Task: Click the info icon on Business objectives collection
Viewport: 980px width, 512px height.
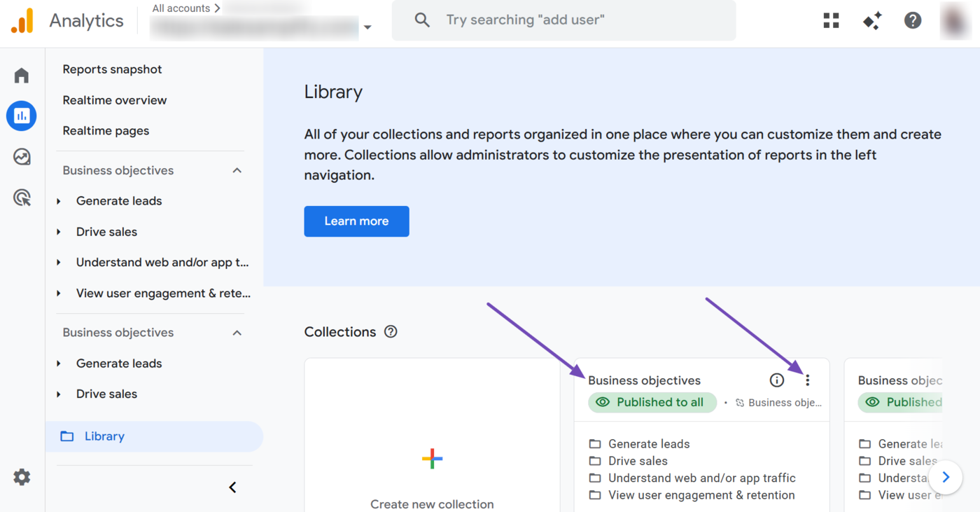Action: pos(776,380)
